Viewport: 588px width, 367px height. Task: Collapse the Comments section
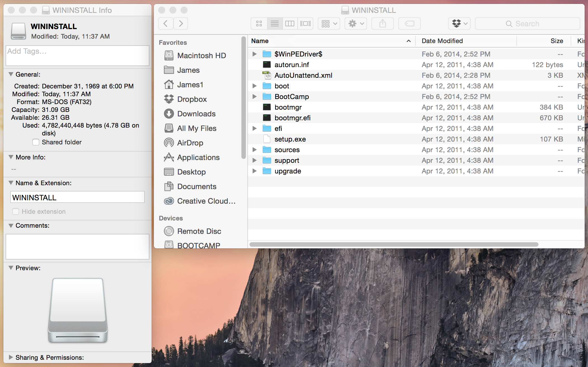[x=11, y=225]
